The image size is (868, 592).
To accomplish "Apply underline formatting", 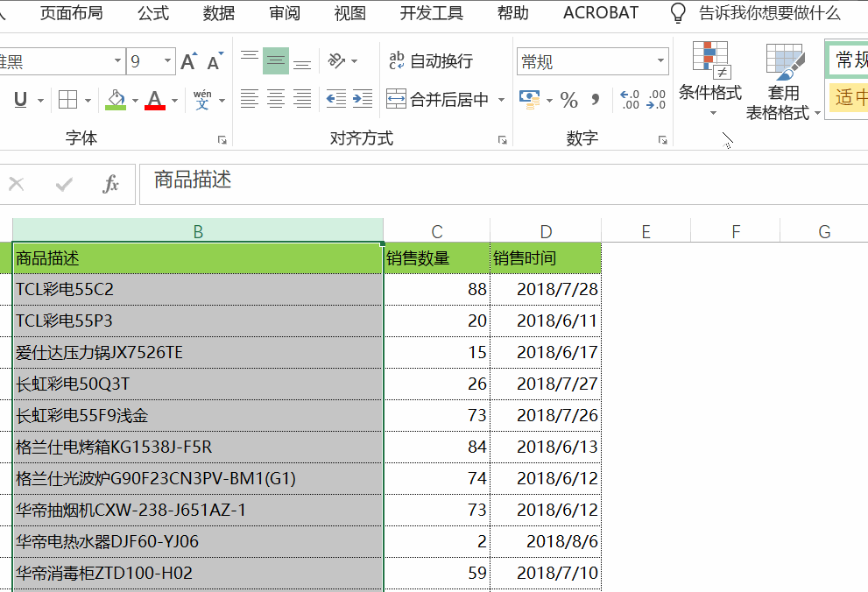I will click(20, 100).
